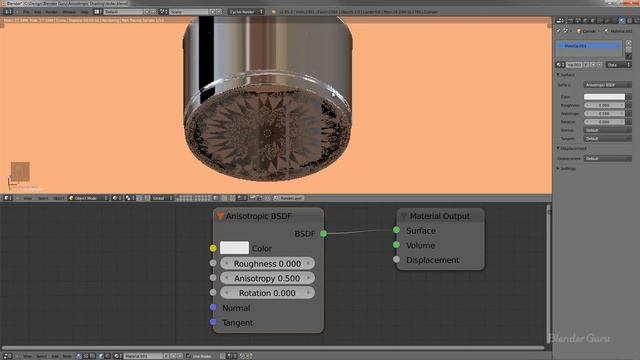640x360 pixels.
Task: Toggle the Use Nodes checkbox
Action: tap(189, 356)
